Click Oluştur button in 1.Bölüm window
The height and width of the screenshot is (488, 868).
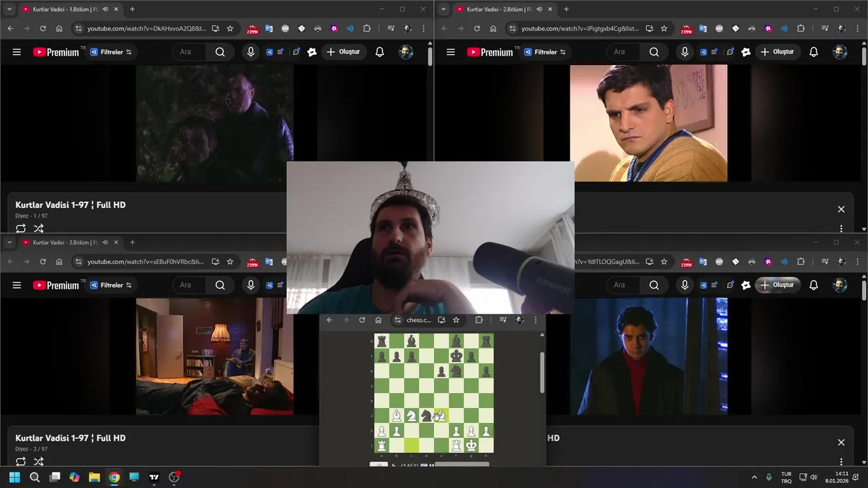[x=343, y=52]
